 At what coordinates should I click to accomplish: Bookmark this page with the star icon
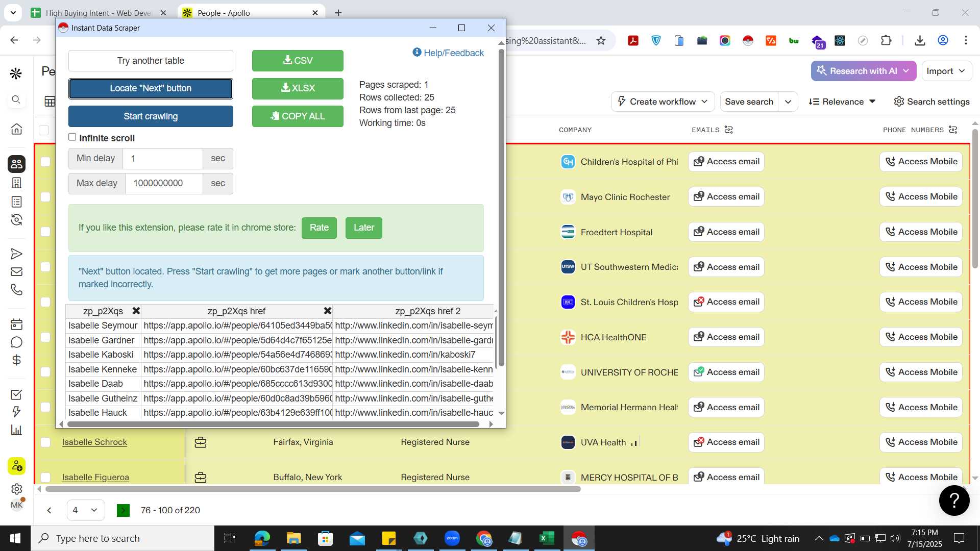pyautogui.click(x=601, y=41)
